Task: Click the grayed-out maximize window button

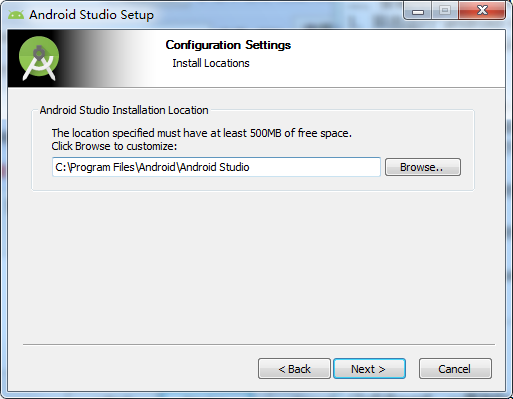Action: (445, 11)
